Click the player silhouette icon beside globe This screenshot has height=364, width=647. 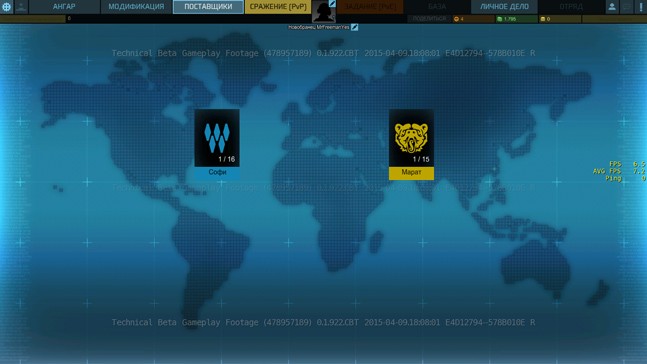tap(21, 7)
